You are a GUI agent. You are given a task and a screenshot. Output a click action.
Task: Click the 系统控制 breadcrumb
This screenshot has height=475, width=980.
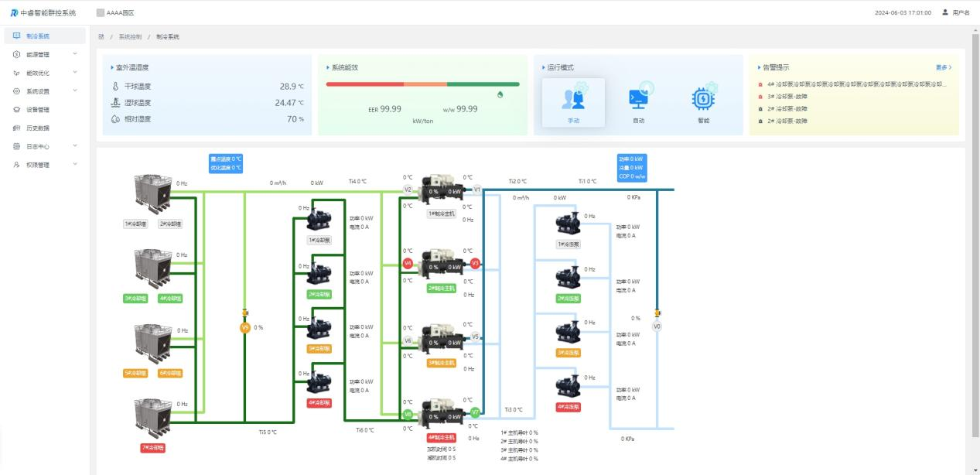click(x=130, y=36)
